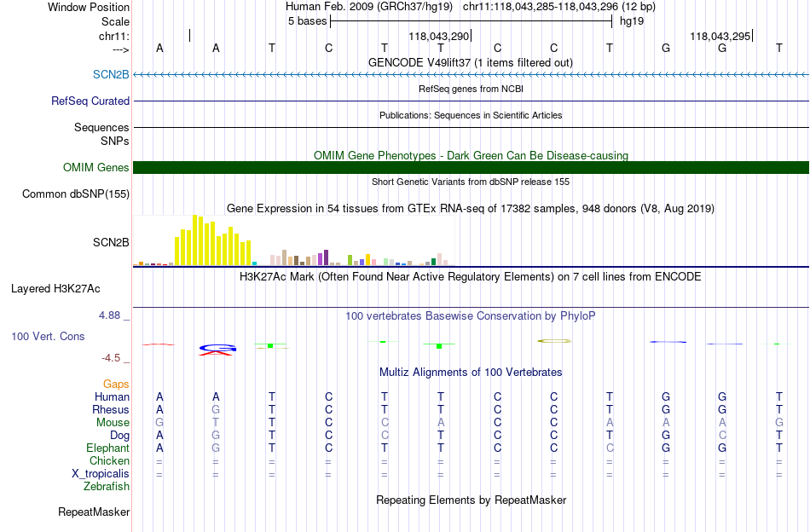Screen dimensions: 810x532
Task: Select the Zebrafish species label
Action: click(x=107, y=487)
